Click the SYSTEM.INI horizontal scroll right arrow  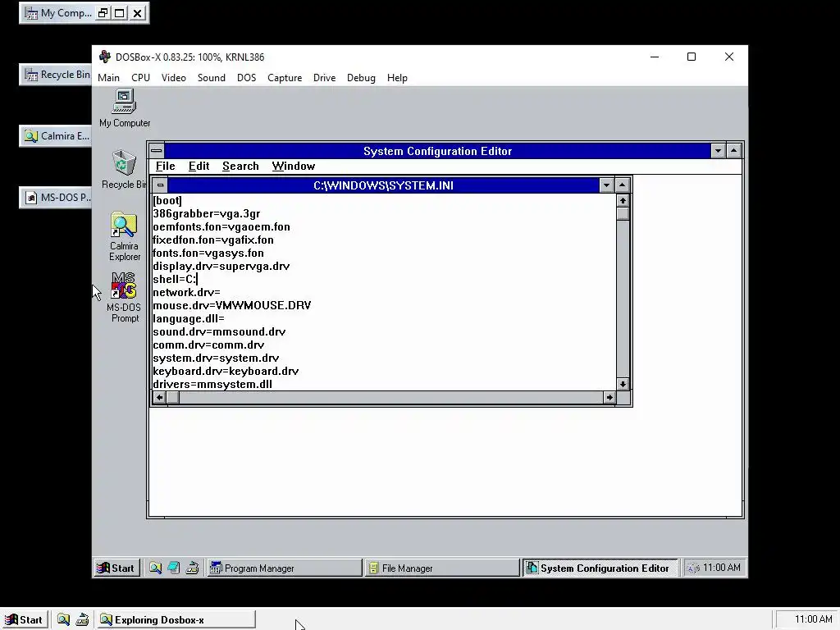[x=609, y=398]
